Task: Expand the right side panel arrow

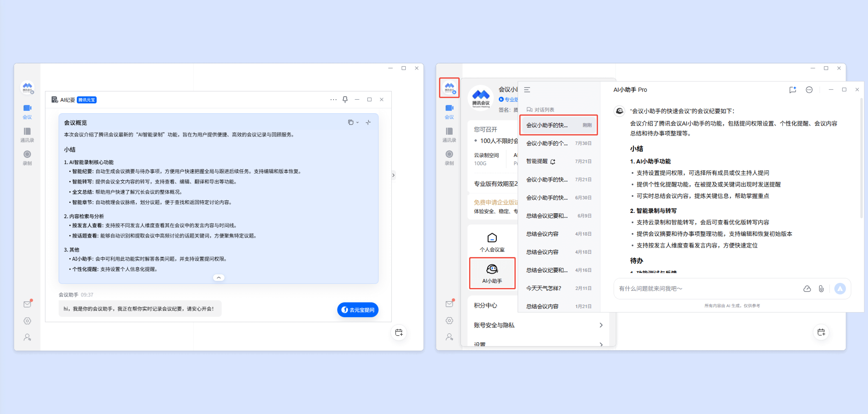Action: [393, 175]
